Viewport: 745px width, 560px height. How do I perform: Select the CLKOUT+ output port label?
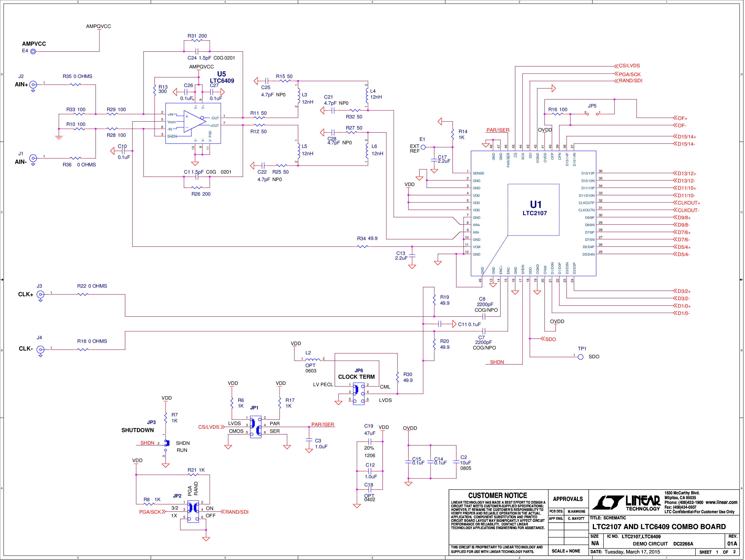point(687,203)
